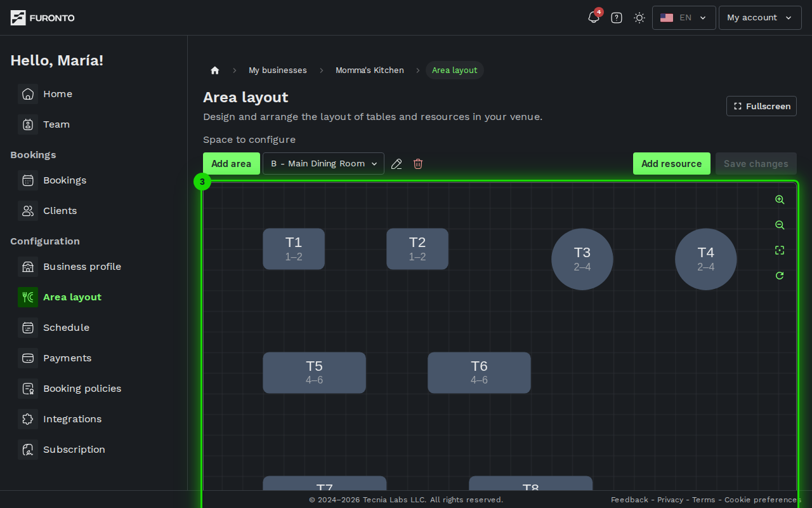Viewport: 812px width, 508px height.
Task: Zoom out on the layout canvas
Action: 780,225
